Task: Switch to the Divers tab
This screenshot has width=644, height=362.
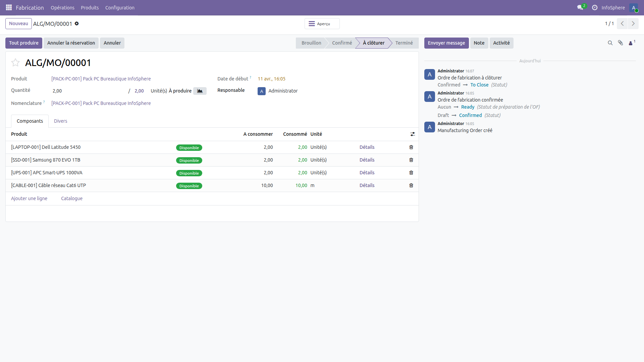Action: 60,121
